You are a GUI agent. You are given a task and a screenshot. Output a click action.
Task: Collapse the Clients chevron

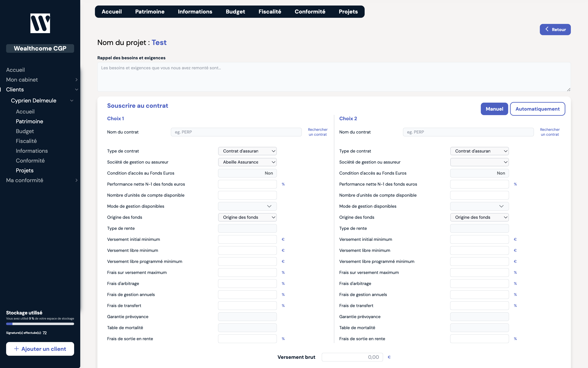click(x=76, y=90)
